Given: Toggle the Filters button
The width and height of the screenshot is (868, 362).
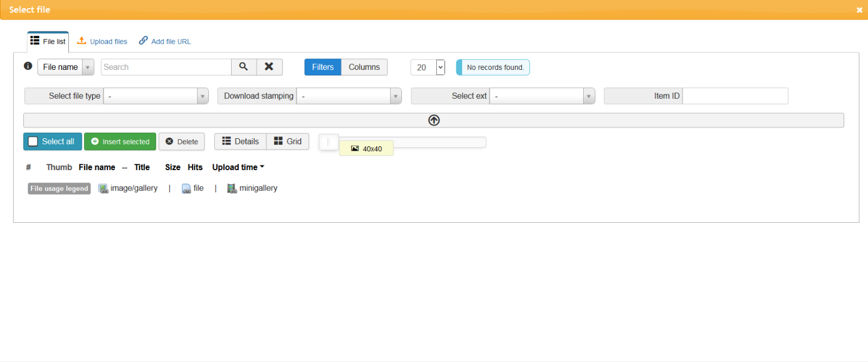Looking at the screenshot, I should 323,67.
